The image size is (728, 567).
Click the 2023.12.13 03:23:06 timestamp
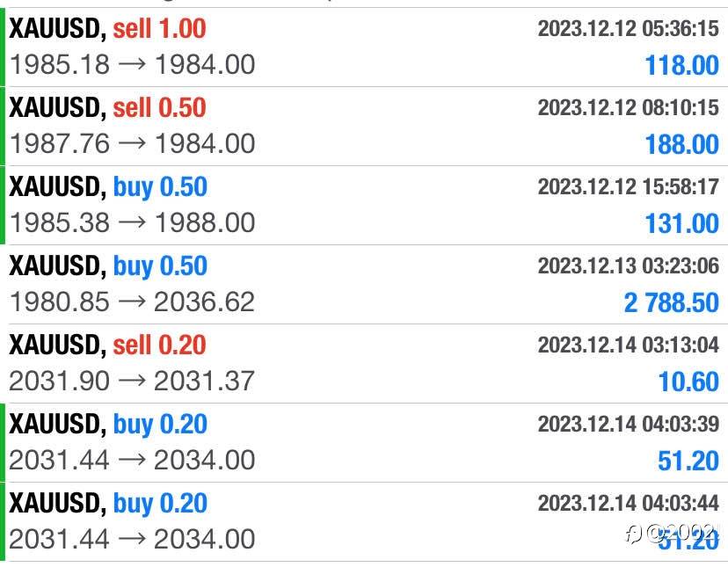click(628, 266)
